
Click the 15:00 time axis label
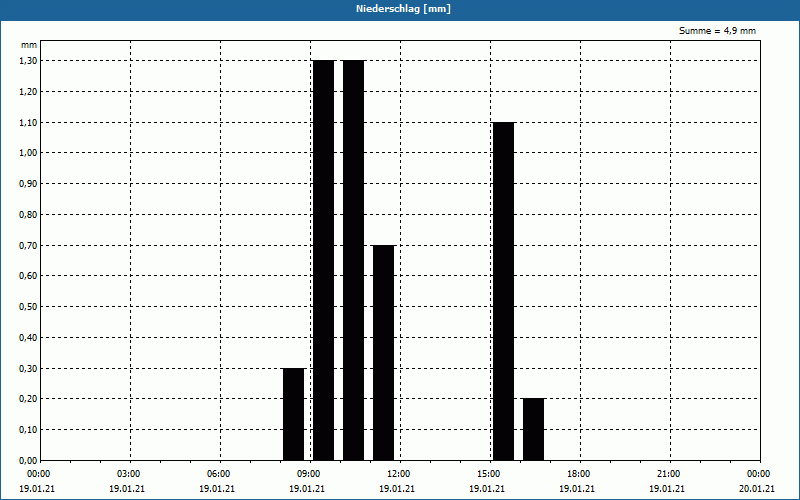pos(489,474)
